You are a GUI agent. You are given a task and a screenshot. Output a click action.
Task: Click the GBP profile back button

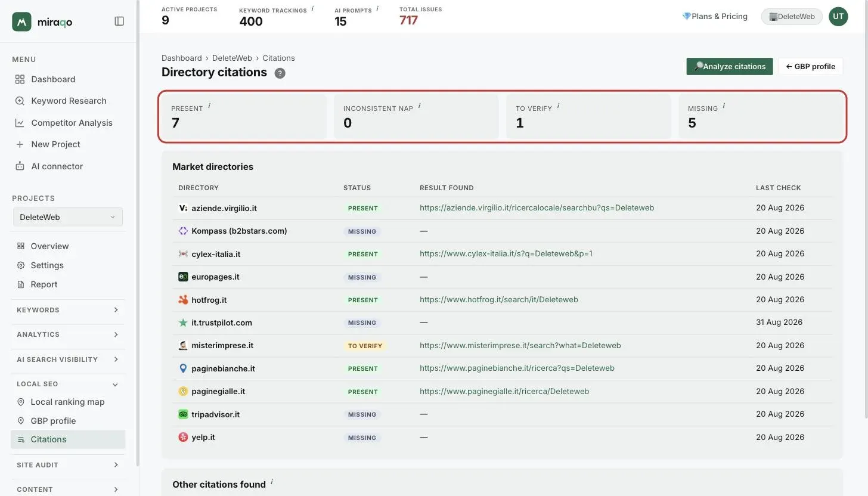tap(810, 66)
